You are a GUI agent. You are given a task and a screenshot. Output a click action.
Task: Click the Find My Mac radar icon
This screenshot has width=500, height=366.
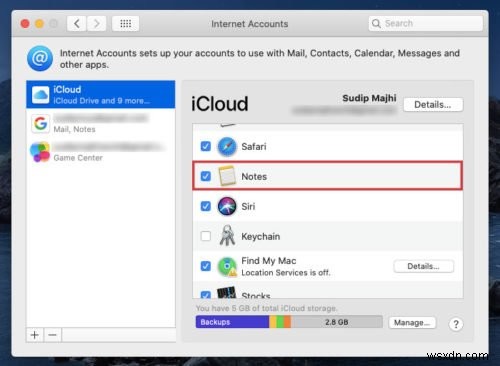tap(227, 267)
